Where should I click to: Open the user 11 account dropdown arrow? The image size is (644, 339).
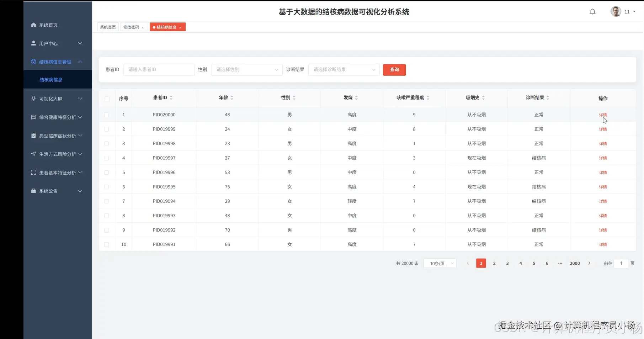(634, 12)
